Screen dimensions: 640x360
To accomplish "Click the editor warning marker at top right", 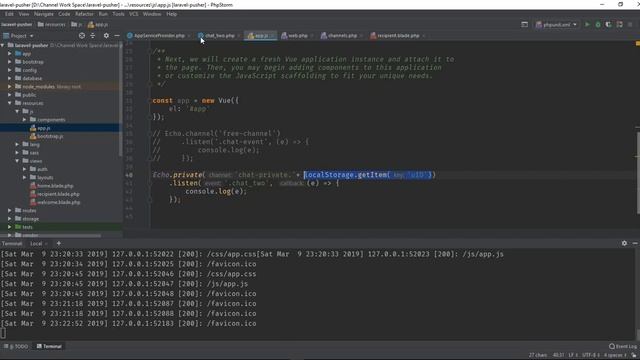I will pyautogui.click(x=638, y=43).
